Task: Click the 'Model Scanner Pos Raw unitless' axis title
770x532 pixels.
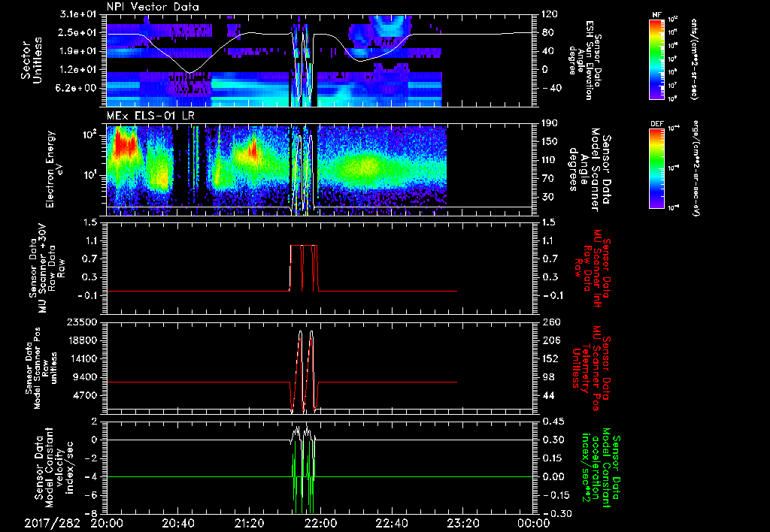Action: click(41, 369)
